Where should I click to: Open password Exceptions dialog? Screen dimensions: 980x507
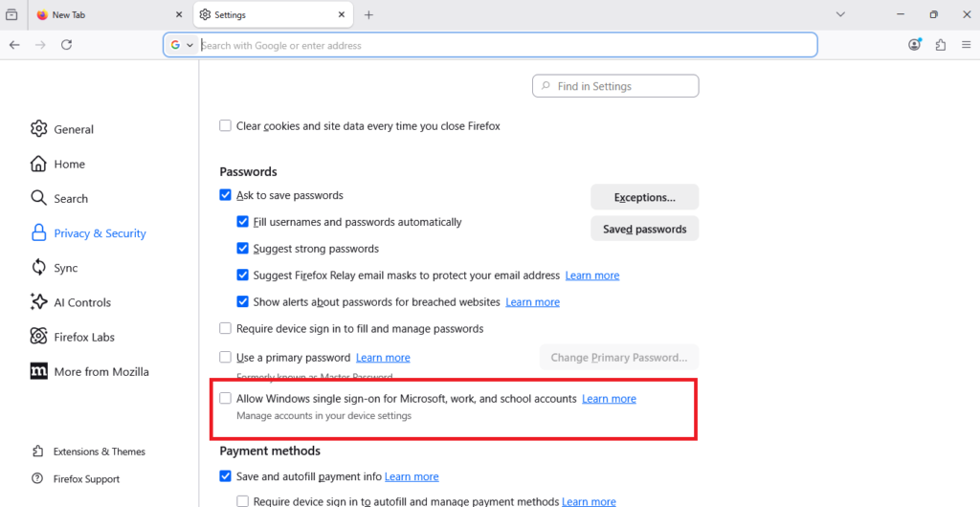[x=644, y=197]
